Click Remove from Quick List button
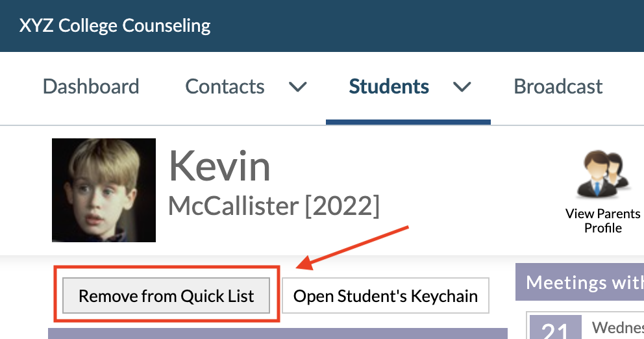This screenshot has height=339, width=644. pyautogui.click(x=166, y=296)
